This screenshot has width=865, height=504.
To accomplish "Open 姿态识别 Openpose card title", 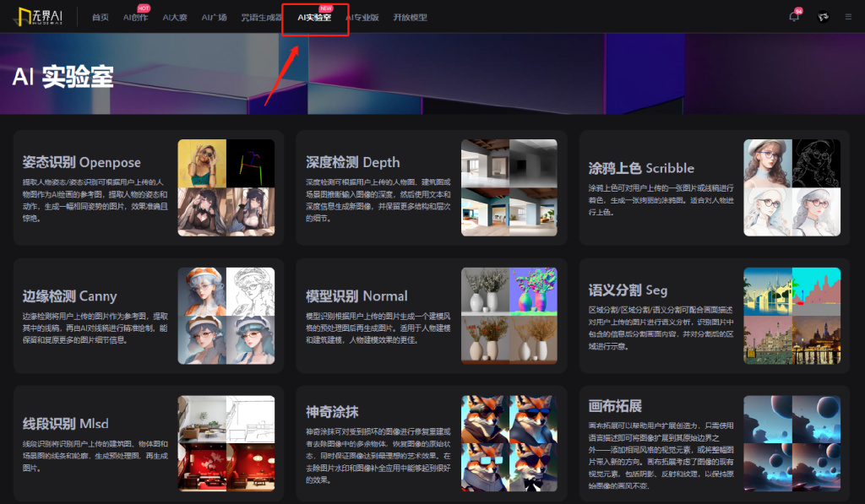I will pos(82,162).
